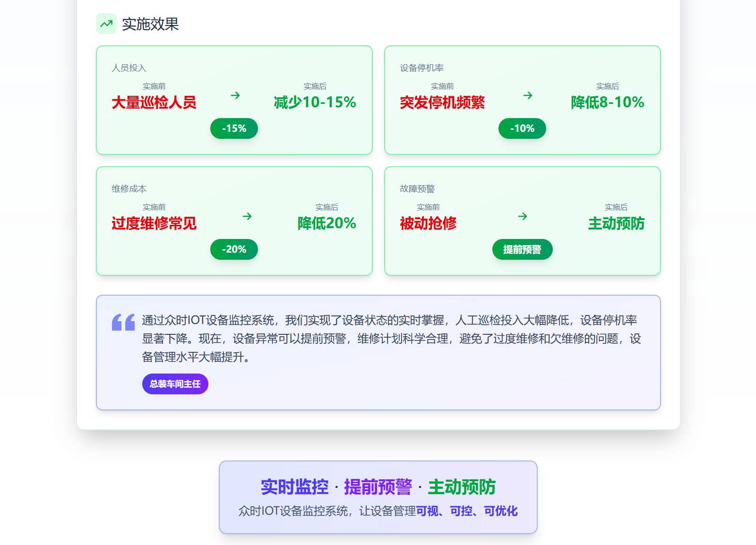Click the green 主动预防 text in 故障预警 card
This screenshot has height=545, width=756.
[x=616, y=223]
